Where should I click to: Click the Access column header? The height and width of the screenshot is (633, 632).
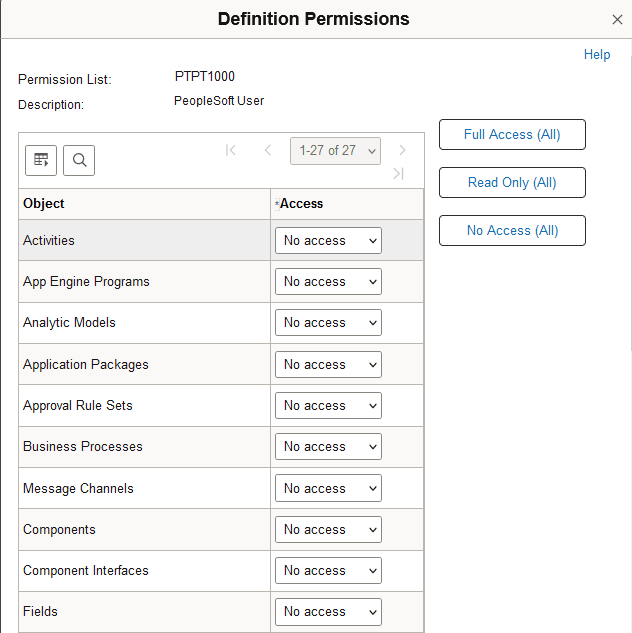point(301,204)
